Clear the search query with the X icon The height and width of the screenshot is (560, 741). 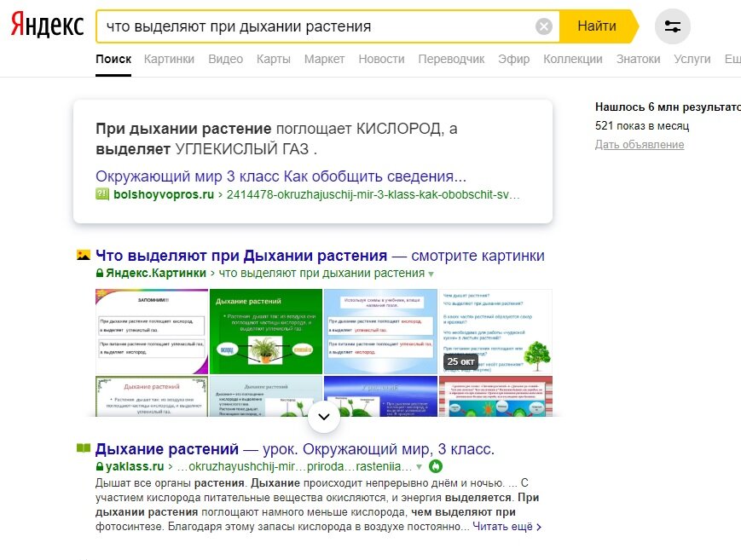click(543, 26)
